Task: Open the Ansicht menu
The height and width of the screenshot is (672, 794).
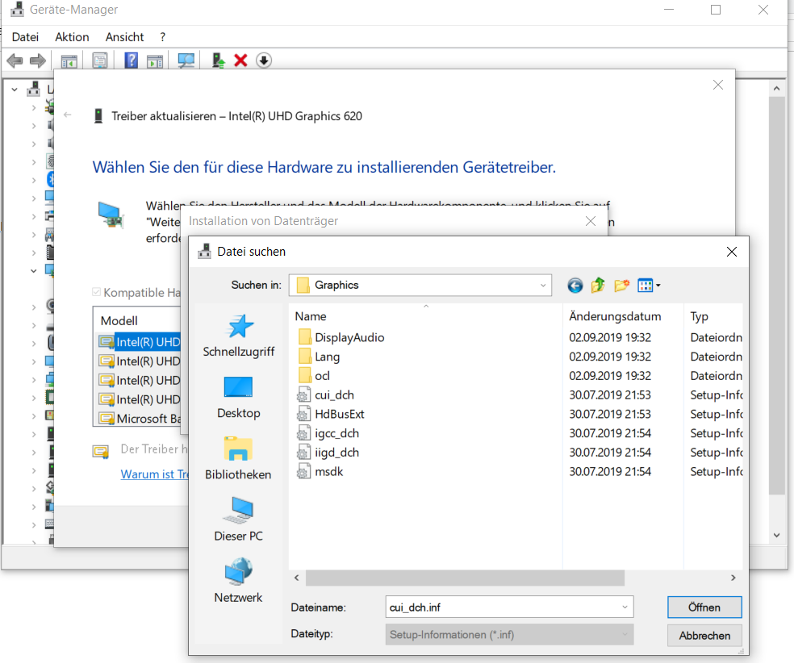Action: (x=124, y=37)
